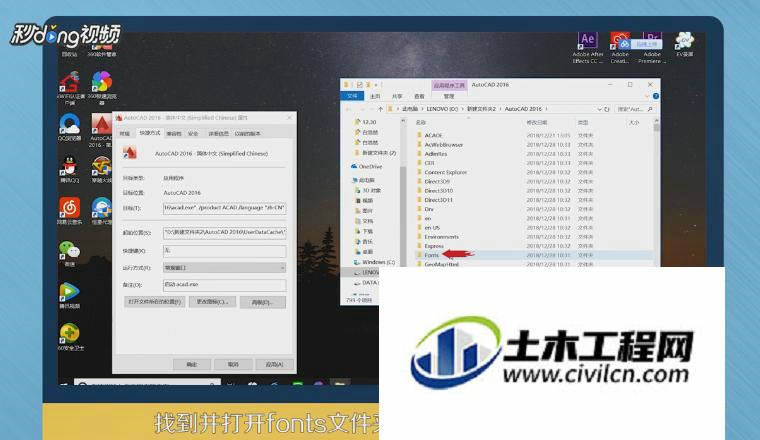This screenshot has width=760, height=440.
Task: Click the 更改图标 button
Action: tap(212, 302)
